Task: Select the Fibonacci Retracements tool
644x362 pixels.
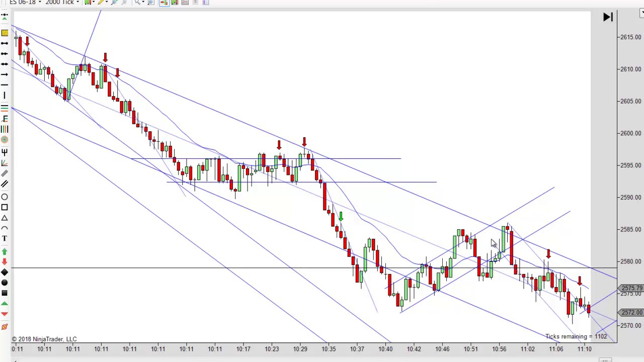Action: (5, 119)
